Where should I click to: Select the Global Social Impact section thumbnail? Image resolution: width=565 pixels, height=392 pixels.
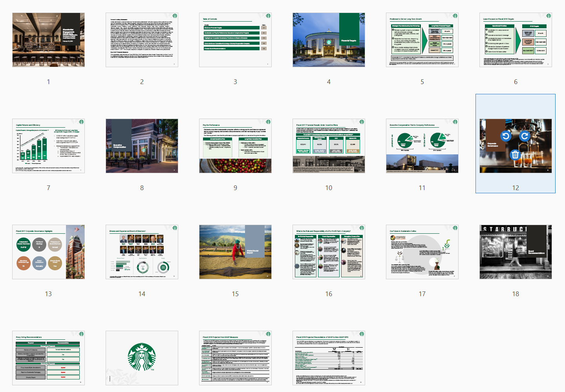[235, 252]
